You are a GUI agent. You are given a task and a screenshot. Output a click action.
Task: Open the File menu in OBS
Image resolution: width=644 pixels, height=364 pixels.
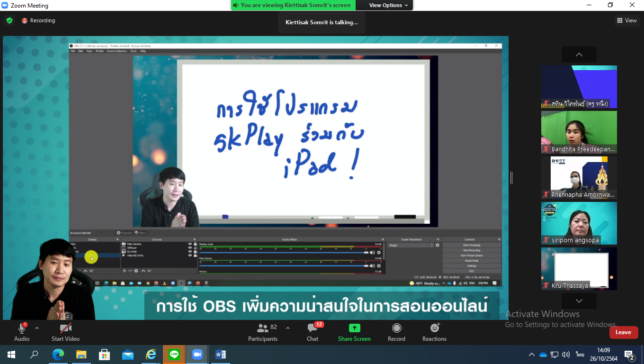(x=73, y=51)
